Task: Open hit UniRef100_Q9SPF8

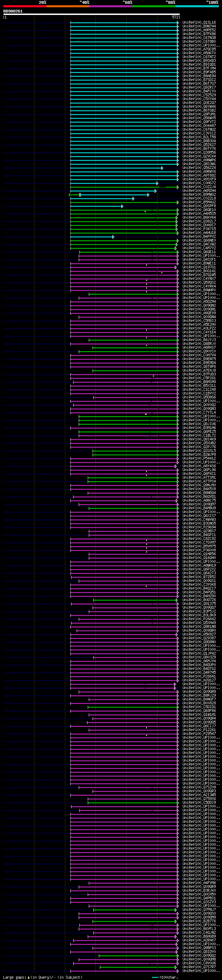Action: 199,206
